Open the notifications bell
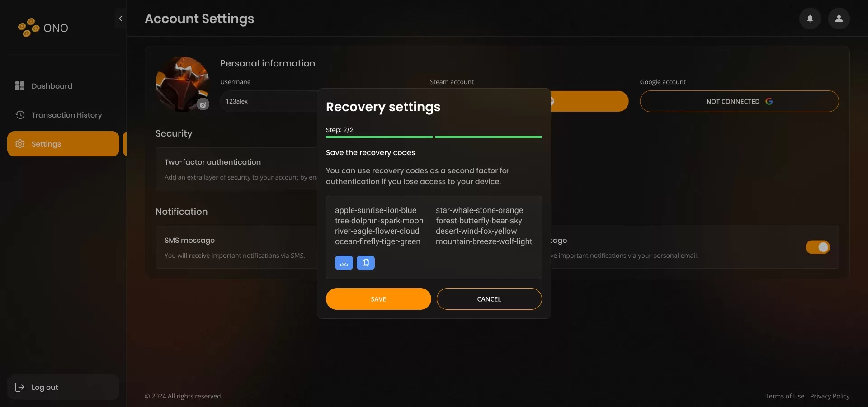The height and width of the screenshot is (407, 868). 810,19
